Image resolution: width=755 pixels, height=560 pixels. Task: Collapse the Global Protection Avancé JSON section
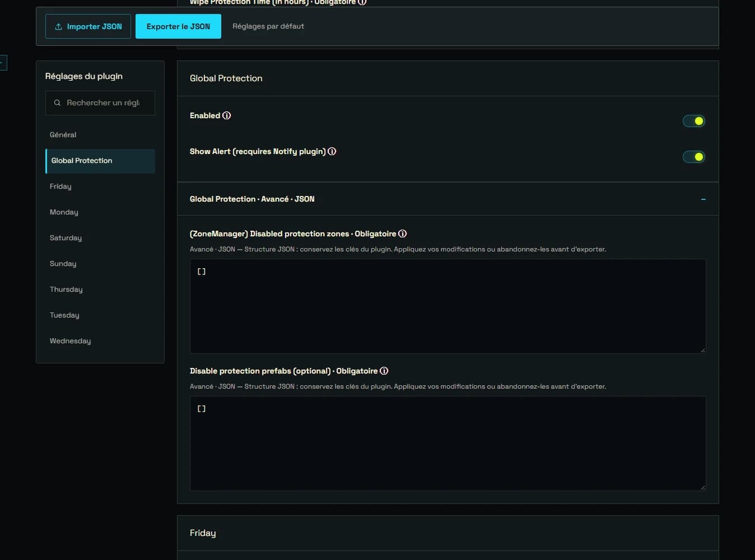pyautogui.click(x=703, y=199)
